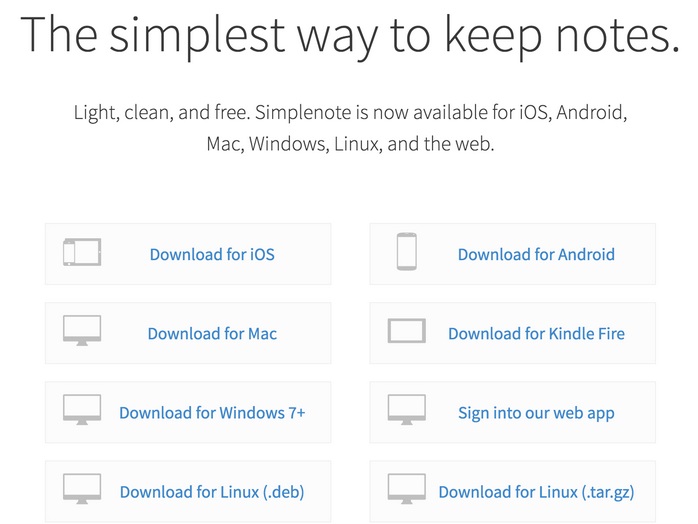Click the Linux (.tar.gz) download button box
This screenshot has height=524, width=698.
click(512, 492)
